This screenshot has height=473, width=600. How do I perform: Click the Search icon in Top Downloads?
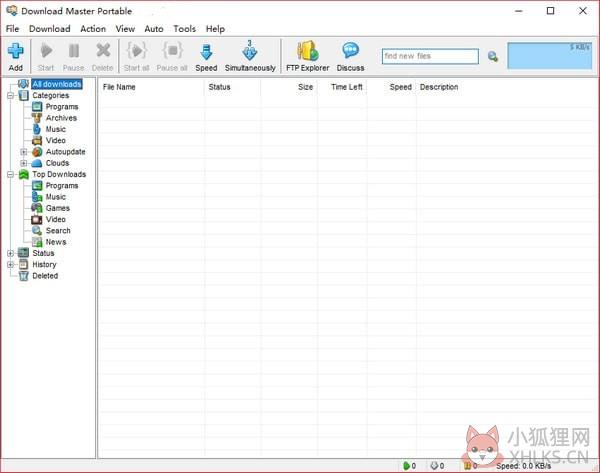(x=37, y=231)
